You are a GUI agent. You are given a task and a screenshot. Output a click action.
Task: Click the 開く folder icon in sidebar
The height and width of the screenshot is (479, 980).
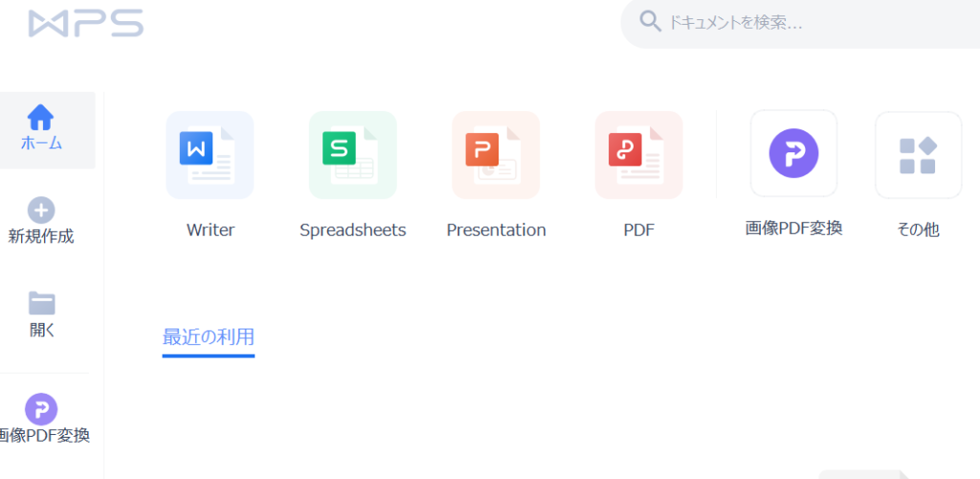(x=41, y=304)
